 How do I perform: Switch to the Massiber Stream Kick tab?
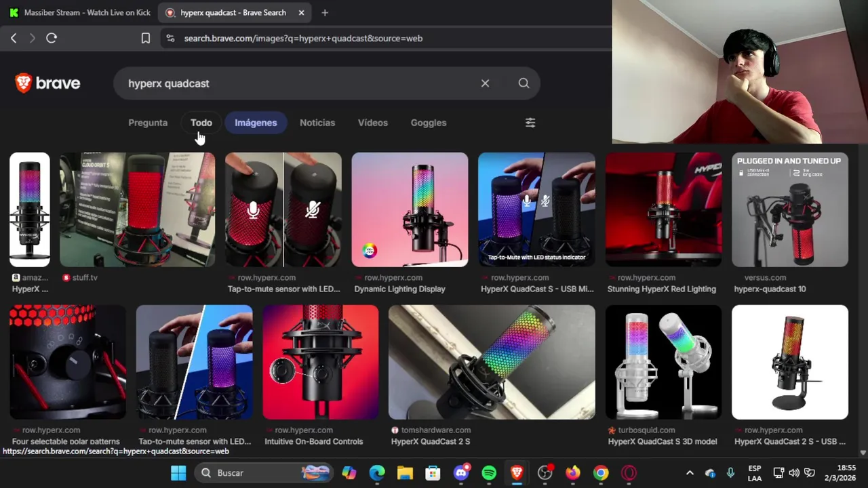tap(79, 12)
